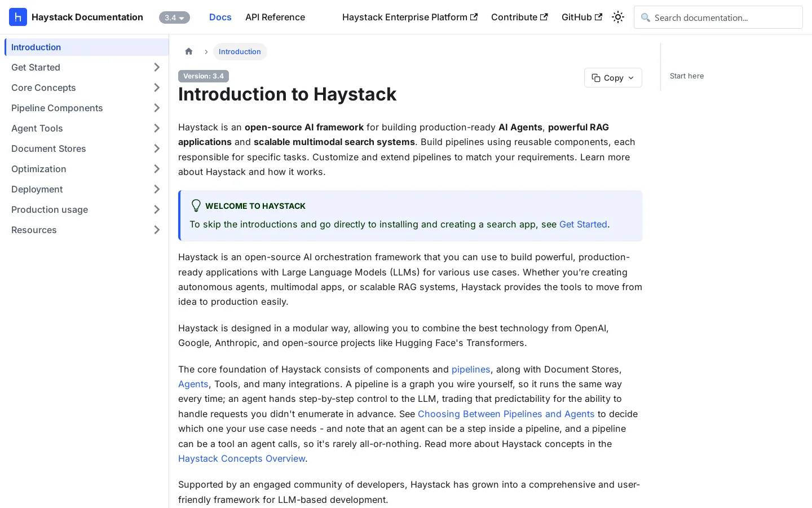Open the Agents link in text

click(193, 384)
